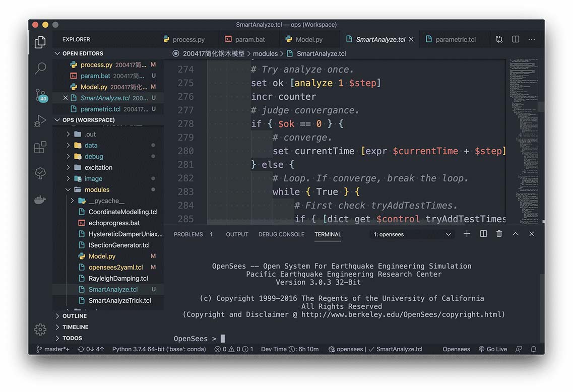The image size is (573, 392).
Task: Open the Output panel tab
Action: point(237,234)
